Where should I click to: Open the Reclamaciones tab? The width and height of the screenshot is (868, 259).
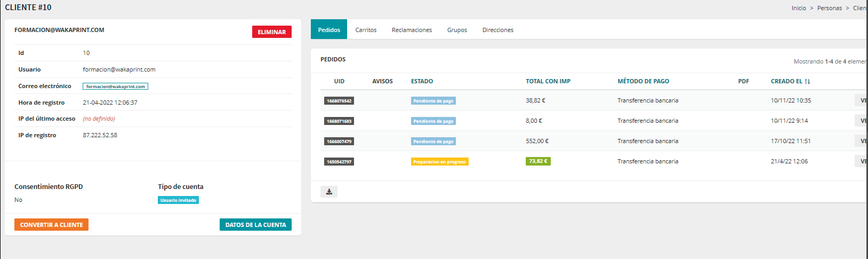click(412, 30)
